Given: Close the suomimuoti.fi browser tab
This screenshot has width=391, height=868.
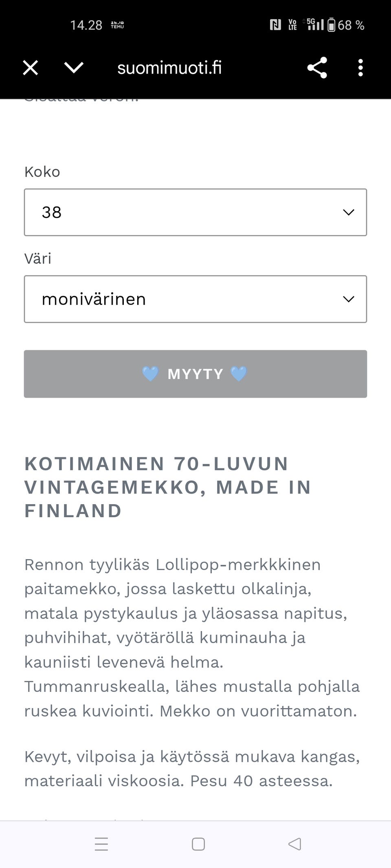Looking at the screenshot, I should click(x=31, y=68).
